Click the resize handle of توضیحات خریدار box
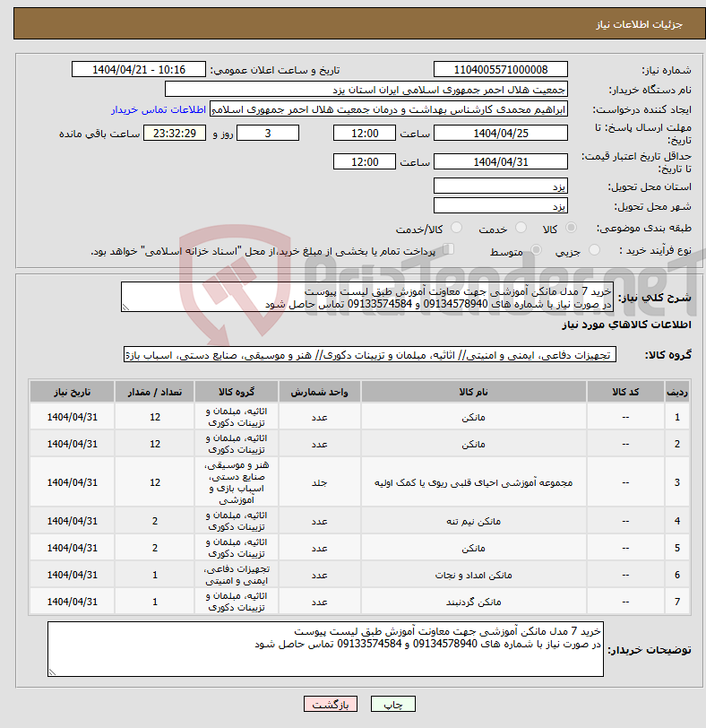 (x=52, y=672)
